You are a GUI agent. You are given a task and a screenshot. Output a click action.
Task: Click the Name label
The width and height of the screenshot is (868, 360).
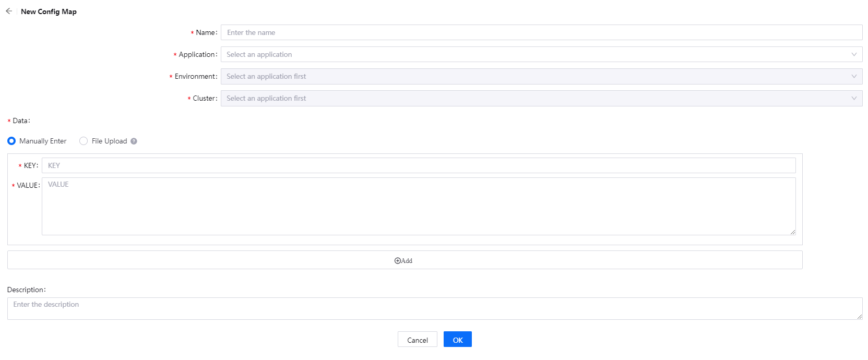(206, 32)
